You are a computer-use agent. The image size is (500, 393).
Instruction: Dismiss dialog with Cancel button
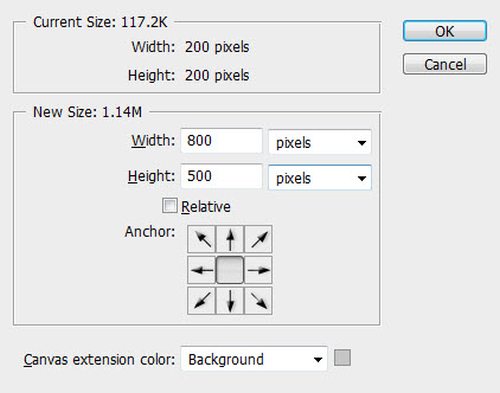coord(445,64)
